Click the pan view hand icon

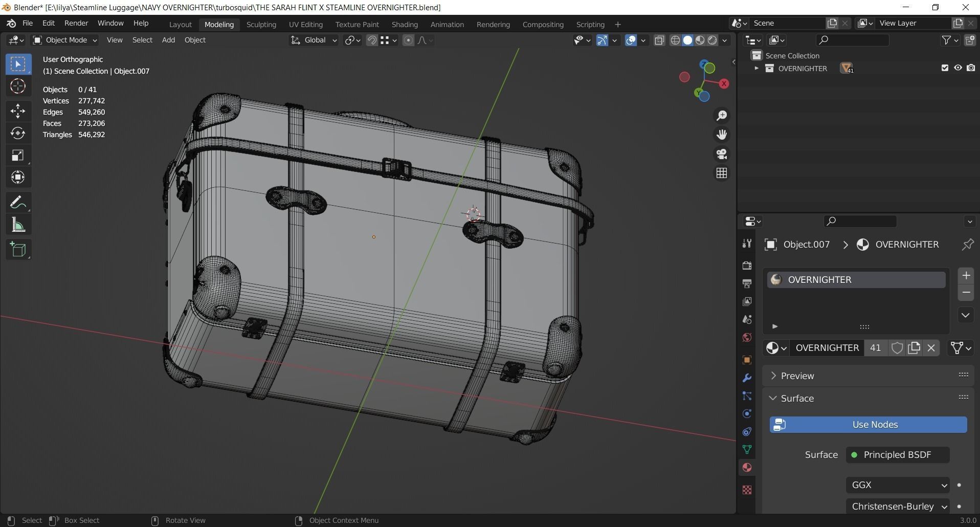coord(722,135)
